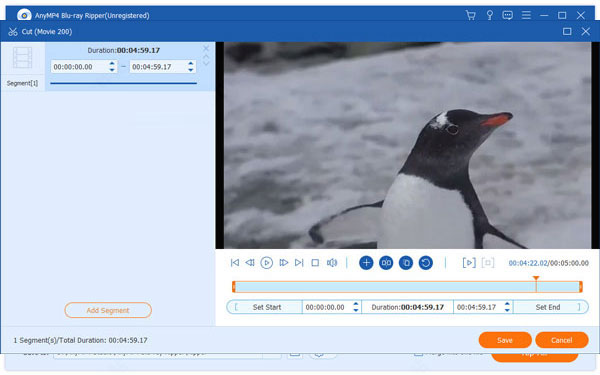The image size is (600, 375).
Task: Click the scissors Cut icon in dialog title
Action: [13, 32]
